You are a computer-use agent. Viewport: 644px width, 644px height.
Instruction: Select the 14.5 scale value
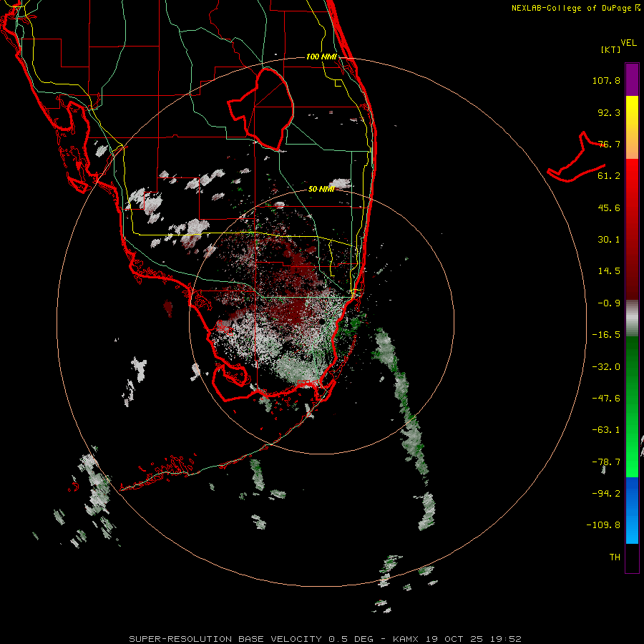coord(609,271)
